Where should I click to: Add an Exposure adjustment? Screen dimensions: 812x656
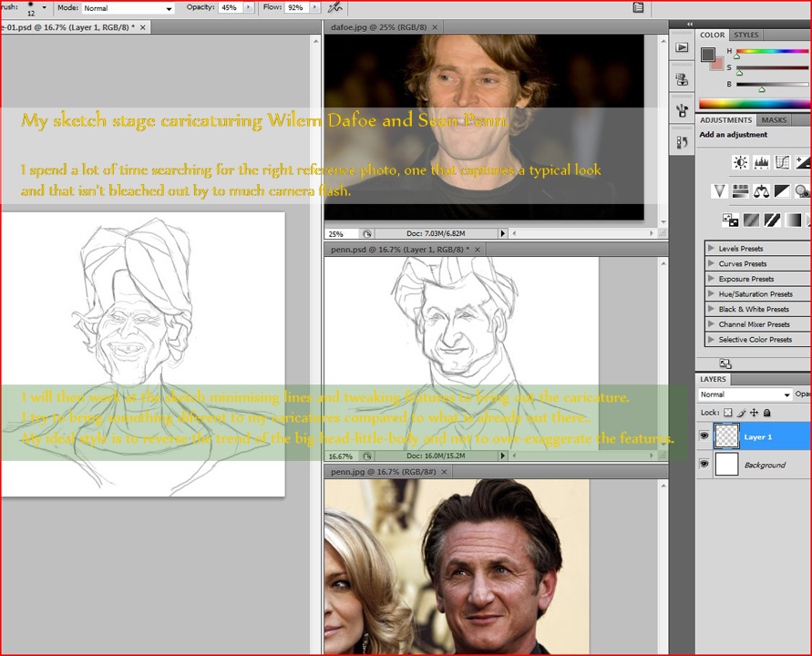[802, 162]
